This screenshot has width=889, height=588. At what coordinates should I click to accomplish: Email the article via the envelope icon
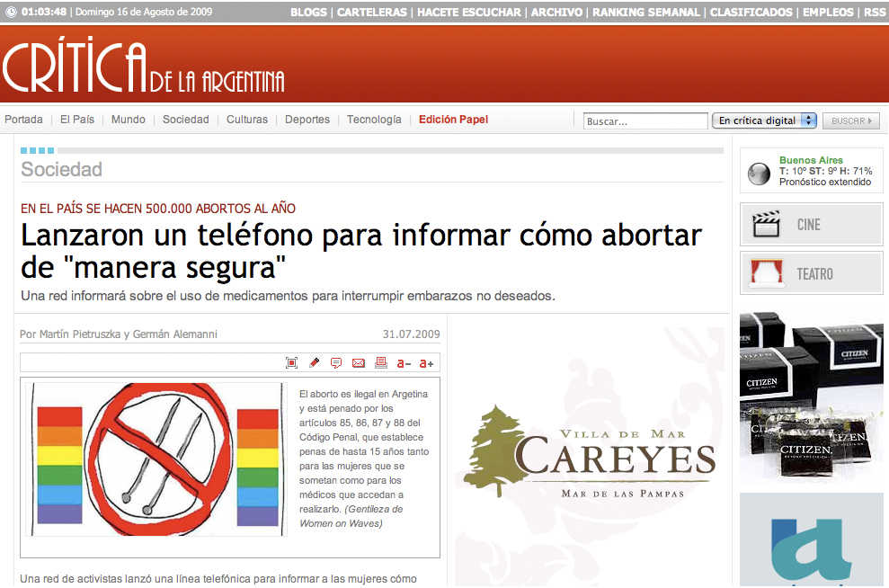click(x=359, y=362)
